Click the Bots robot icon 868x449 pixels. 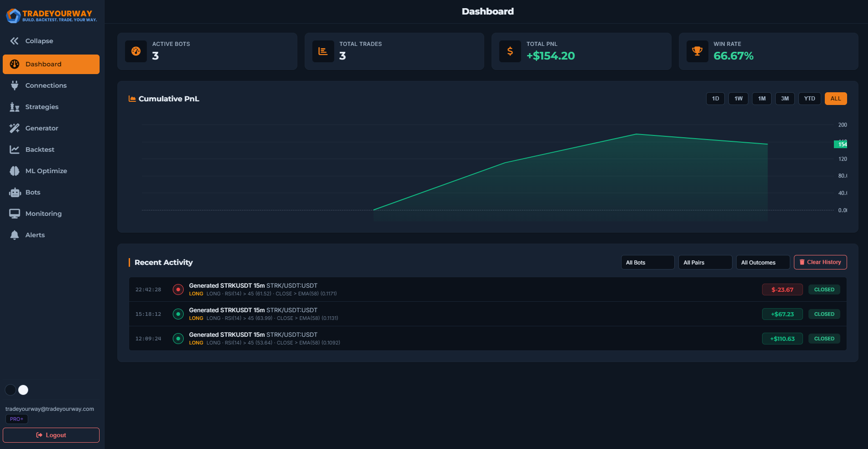coord(15,192)
